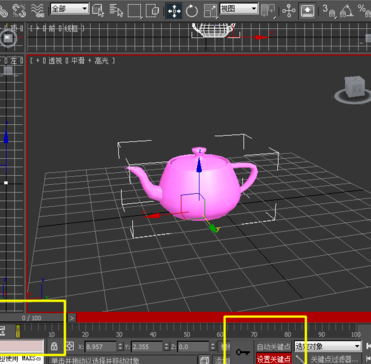
Task: Click the key marker at frame 0
Action: [18, 331]
